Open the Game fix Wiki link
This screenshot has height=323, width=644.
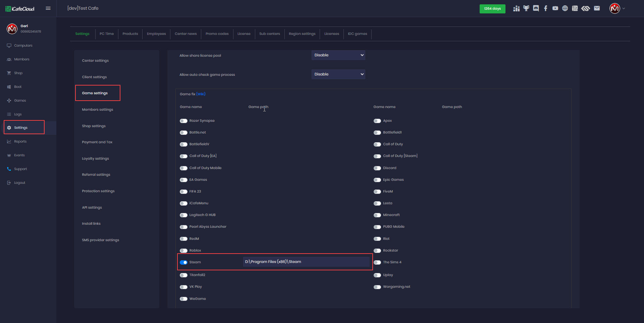click(x=201, y=94)
